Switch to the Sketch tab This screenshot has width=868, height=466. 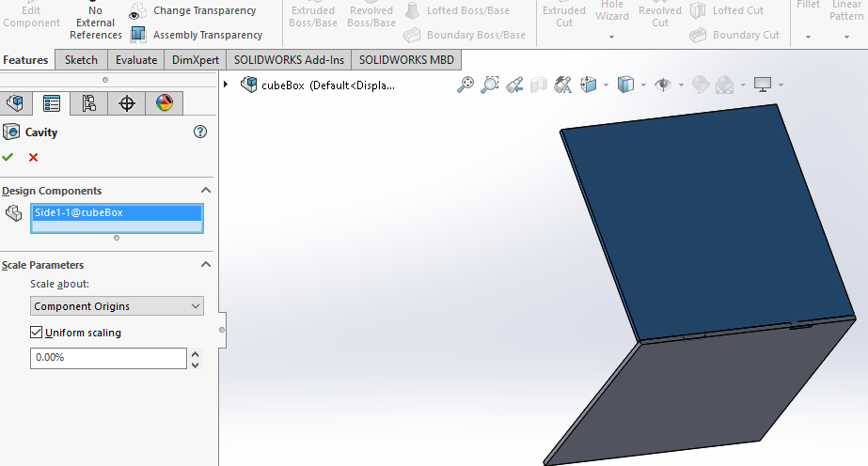point(81,60)
